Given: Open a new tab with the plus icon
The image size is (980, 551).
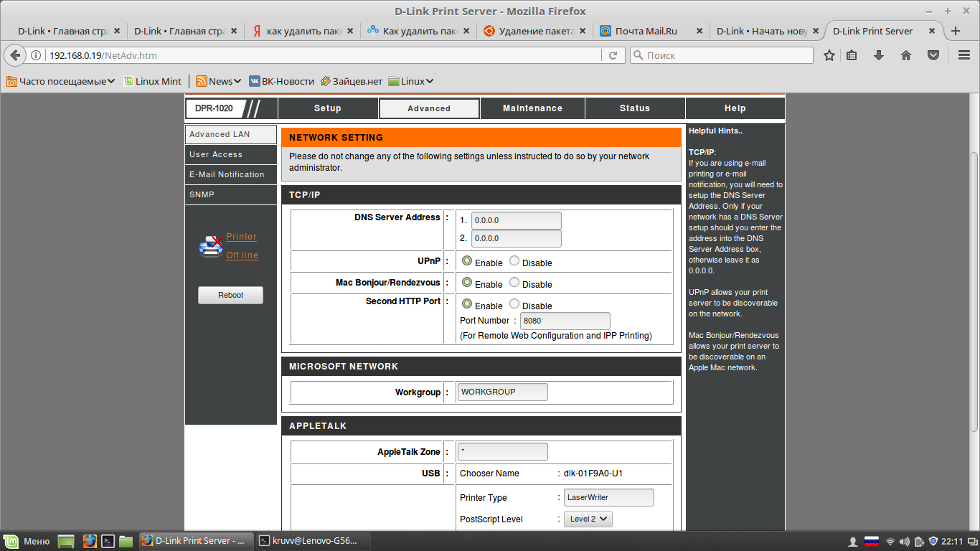Looking at the screenshot, I should pyautogui.click(x=955, y=31).
